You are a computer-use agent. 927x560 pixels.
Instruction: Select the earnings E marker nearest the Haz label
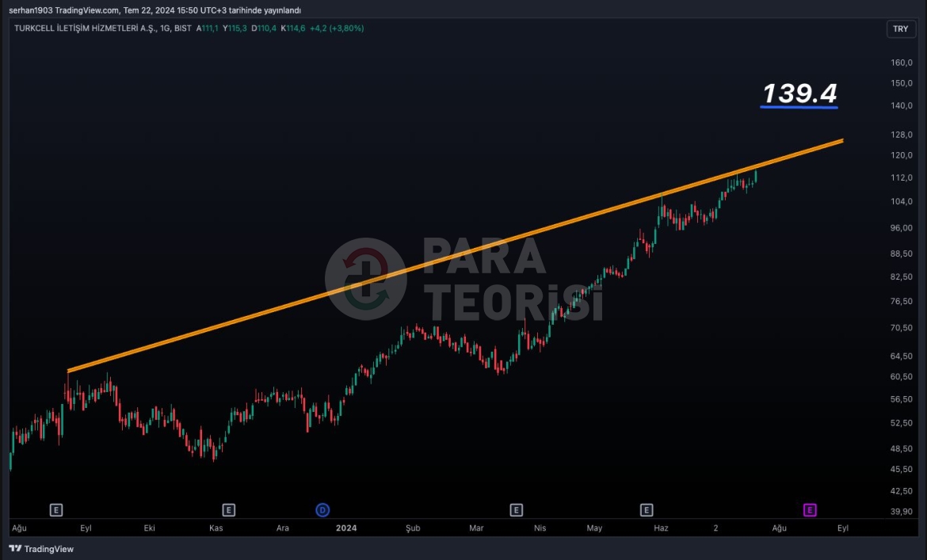647,510
